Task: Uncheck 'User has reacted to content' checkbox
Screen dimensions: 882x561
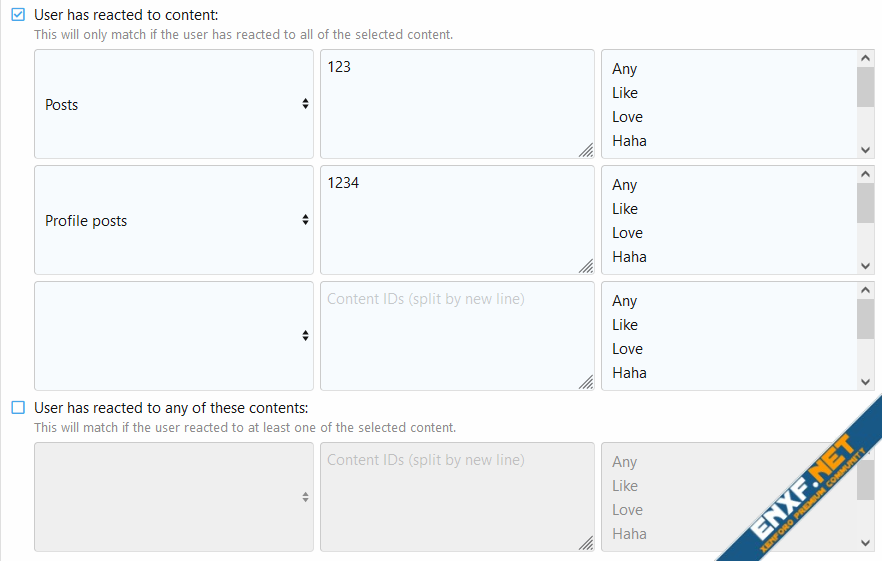Action: point(18,15)
